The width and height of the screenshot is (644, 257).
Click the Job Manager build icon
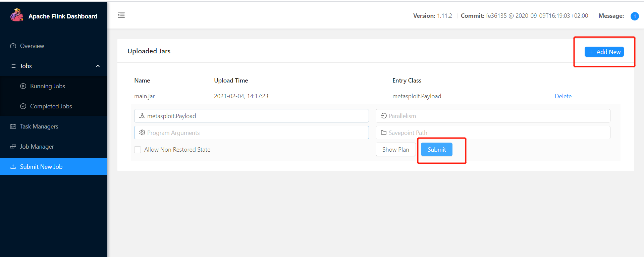13,147
